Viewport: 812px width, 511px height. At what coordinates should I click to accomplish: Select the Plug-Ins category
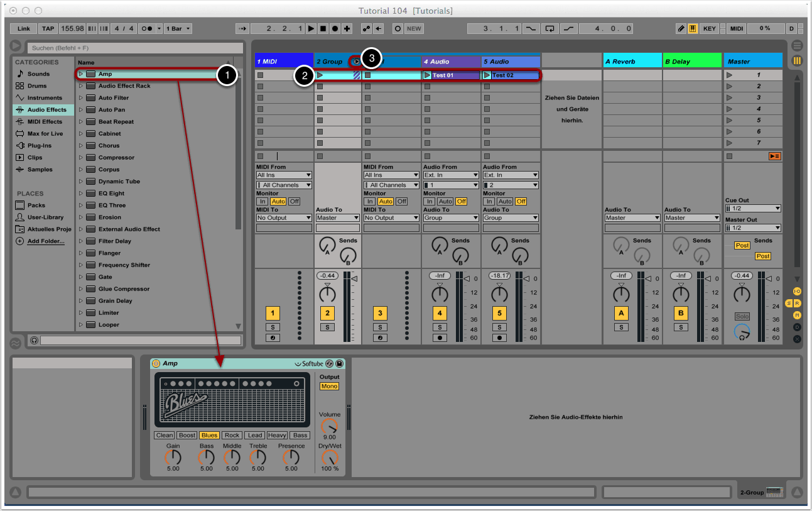pyautogui.click(x=40, y=146)
